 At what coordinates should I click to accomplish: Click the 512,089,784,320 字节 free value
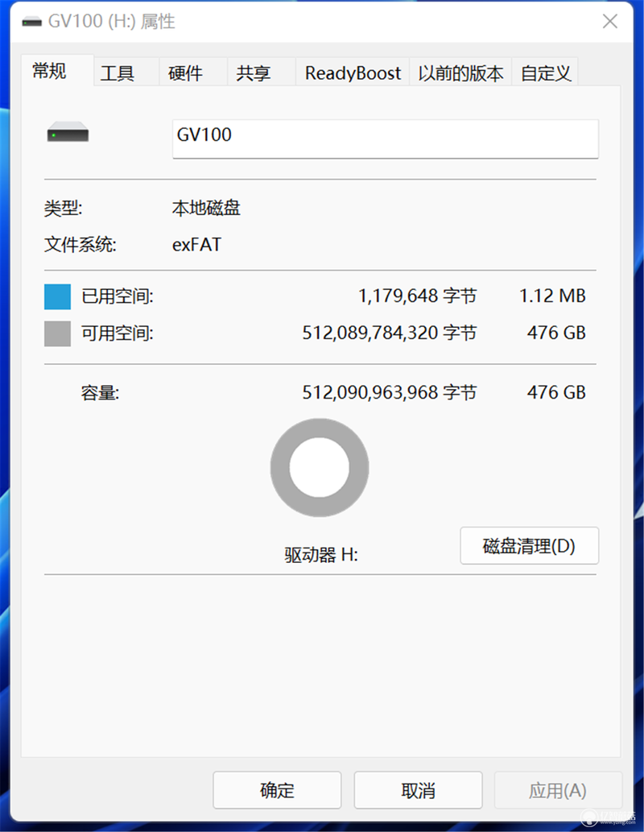click(x=390, y=333)
